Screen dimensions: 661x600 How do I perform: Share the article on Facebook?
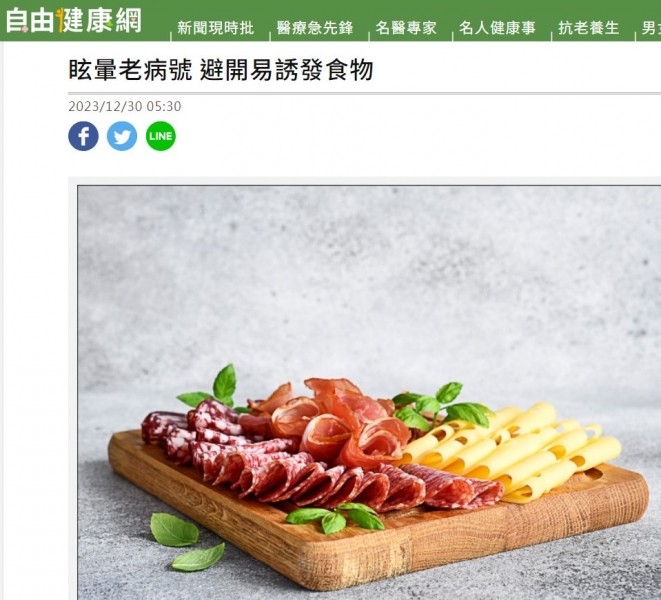pyautogui.click(x=83, y=136)
